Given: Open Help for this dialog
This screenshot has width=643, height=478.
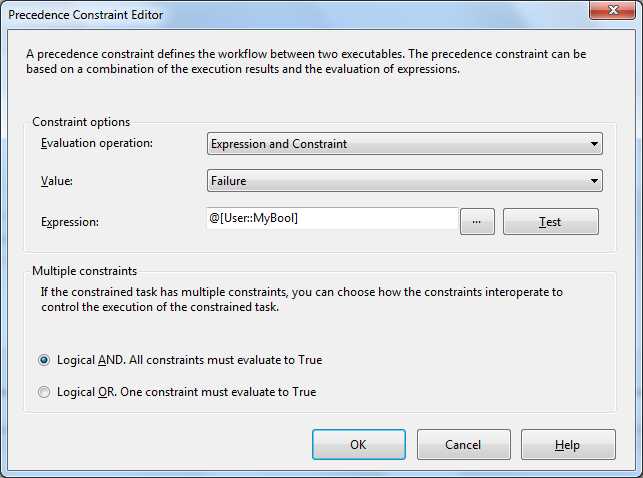Looking at the screenshot, I should (567, 444).
